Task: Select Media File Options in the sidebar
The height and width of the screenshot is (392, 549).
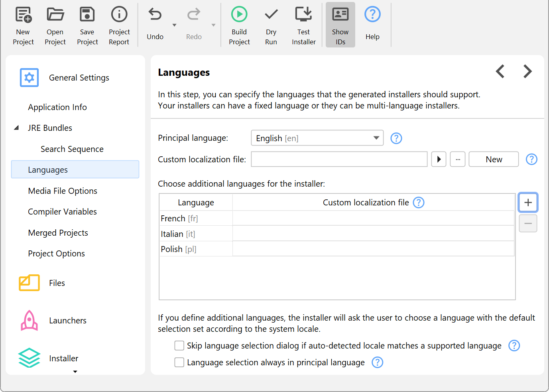Action: click(63, 191)
